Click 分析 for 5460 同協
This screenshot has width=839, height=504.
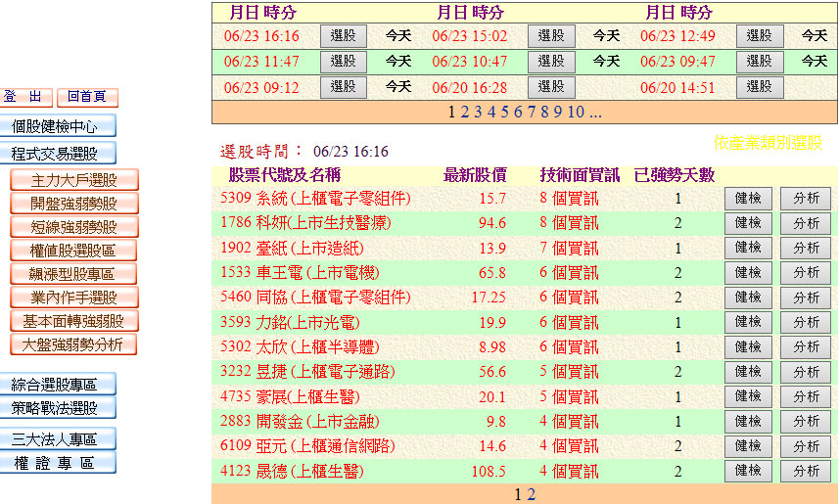(806, 298)
